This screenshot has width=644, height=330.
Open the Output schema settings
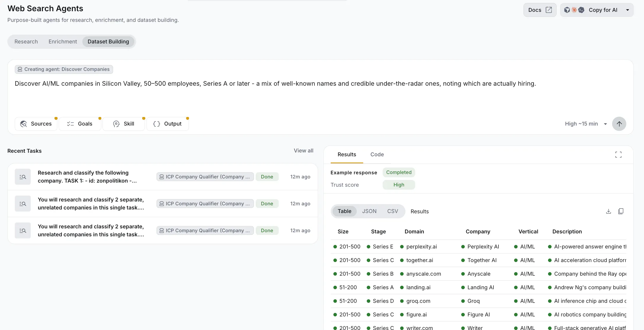click(167, 124)
